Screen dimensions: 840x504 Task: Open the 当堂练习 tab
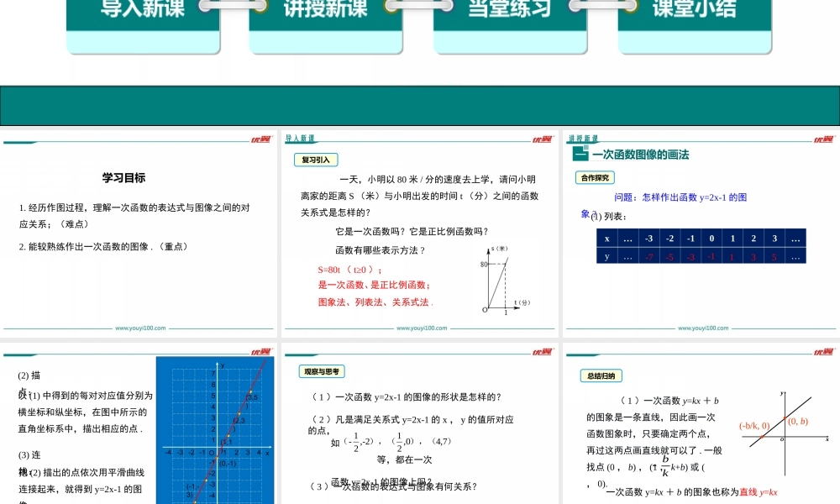point(510,12)
